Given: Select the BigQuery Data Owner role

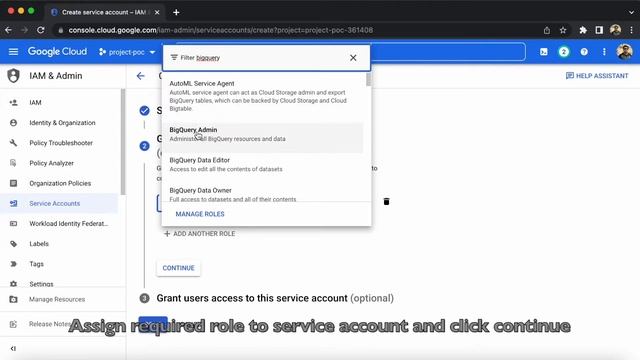Looking at the screenshot, I should point(262,194).
